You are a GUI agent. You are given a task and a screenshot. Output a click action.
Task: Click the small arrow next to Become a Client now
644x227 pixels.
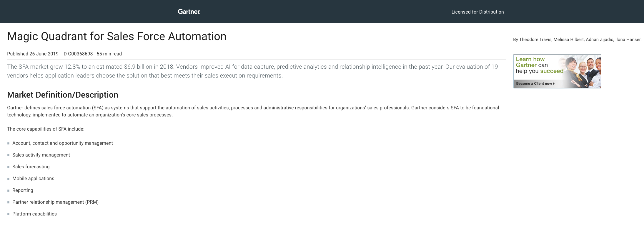pos(554,83)
